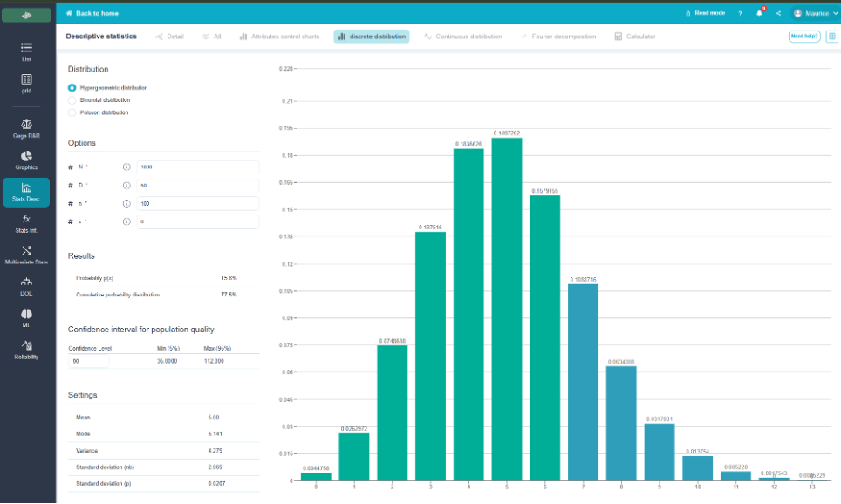Open the grid icon in sidebar
Screen dimensions: 841x504
point(26,79)
